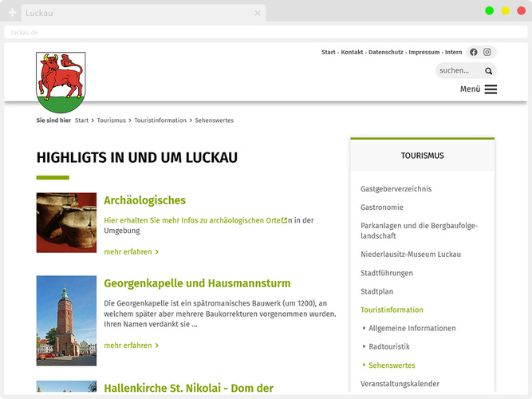The image size is (532, 399).
Task: Open the Georgenkapelle und Hausmannsturm heading
Action: click(x=197, y=283)
